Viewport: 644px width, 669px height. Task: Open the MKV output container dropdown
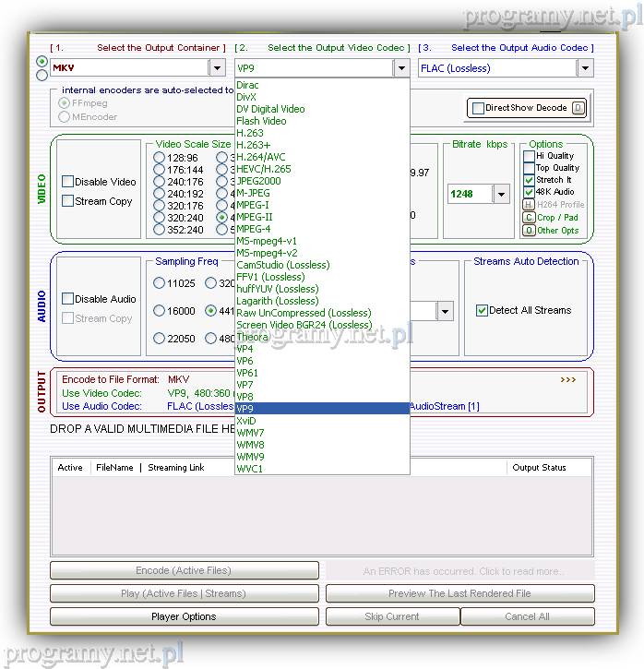click(217, 68)
